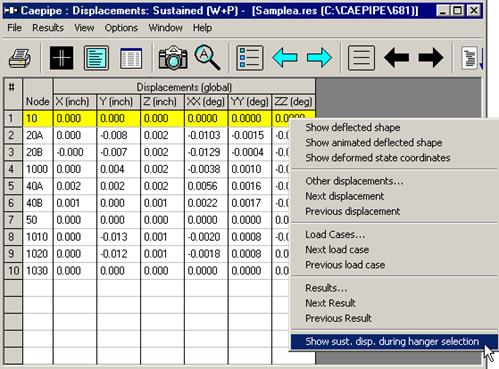Open the results list icon with lines
Viewport: 499px width, 369px height.
tap(361, 58)
